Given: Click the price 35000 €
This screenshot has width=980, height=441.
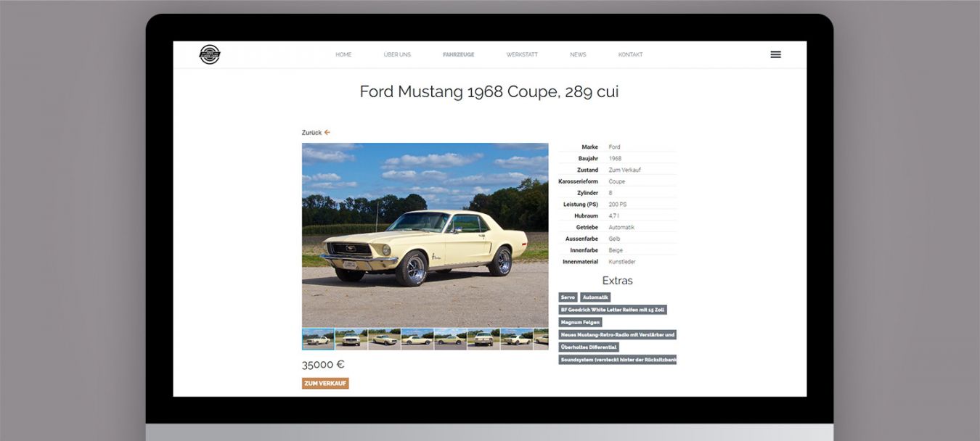Looking at the screenshot, I should click(x=323, y=364).
